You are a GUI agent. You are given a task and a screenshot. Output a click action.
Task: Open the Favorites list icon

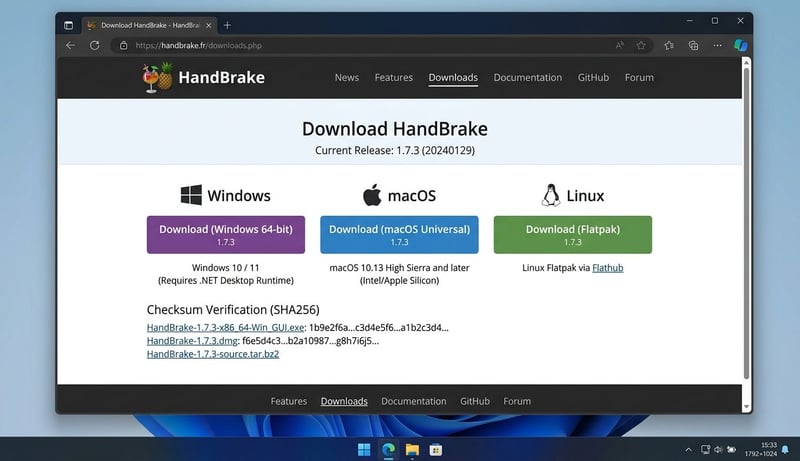(669, 45)
